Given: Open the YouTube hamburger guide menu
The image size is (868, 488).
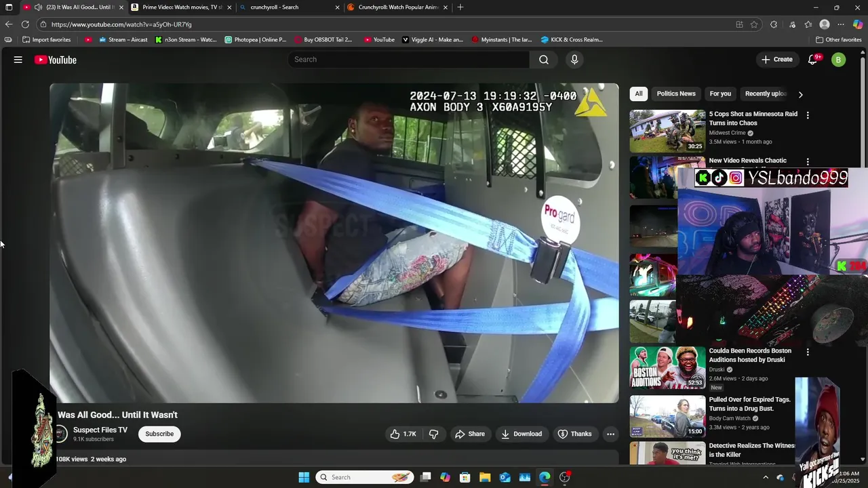Looking at the screenshot, I should click(18, 60).
